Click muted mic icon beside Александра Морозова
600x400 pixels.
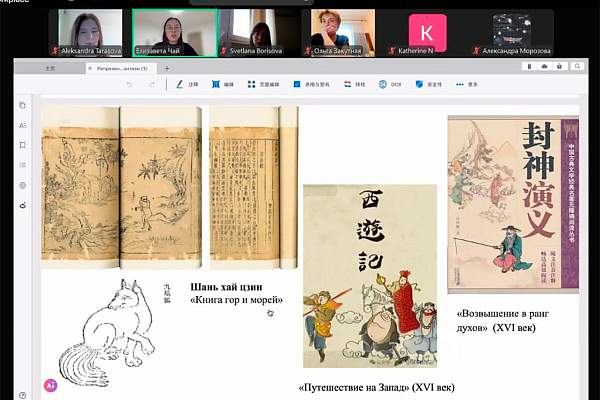pos(476,51)
